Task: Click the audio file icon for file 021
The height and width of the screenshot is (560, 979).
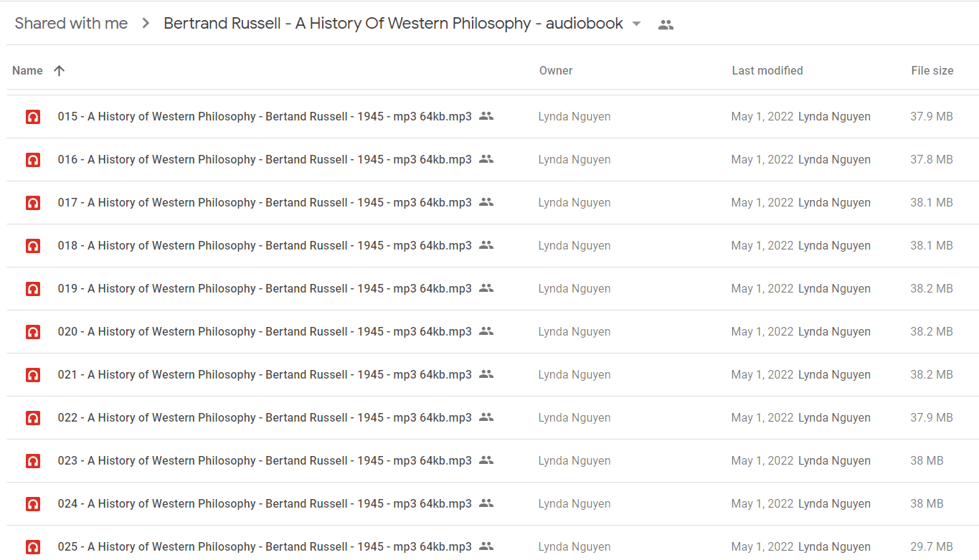Action: [33, 375]
